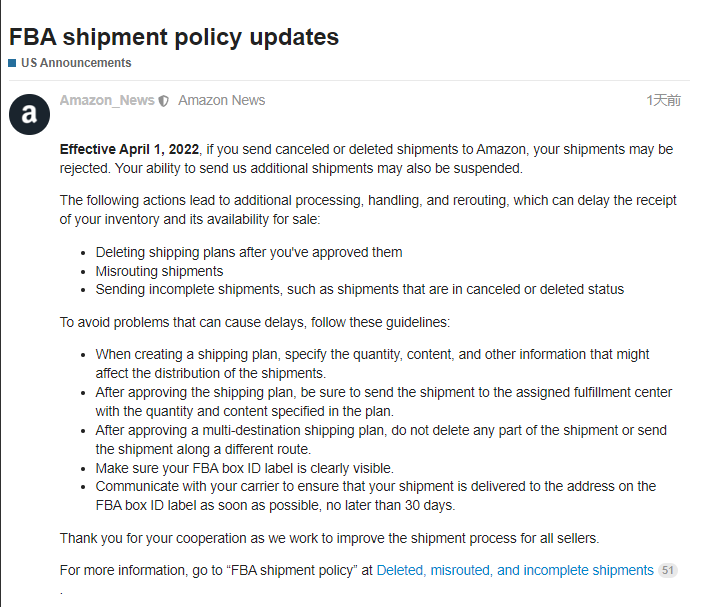
Task: Click the Misrouting shipments bullet item
Action: 159,271
